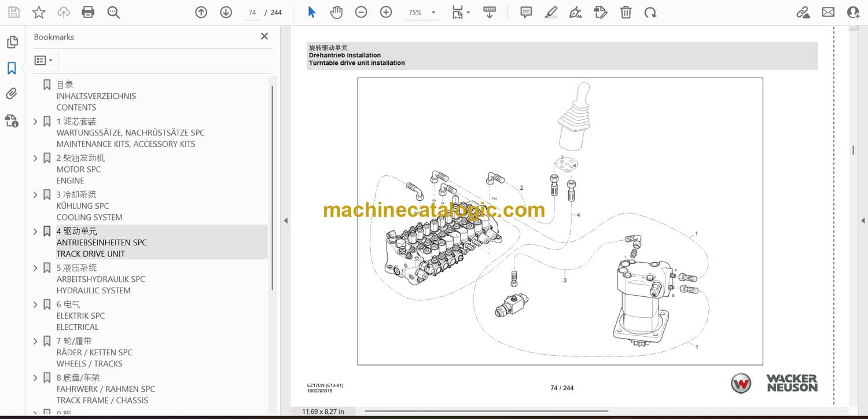Click the '11,69 x 8,27 in' page size
The height and width of the screenshot is (419, 868).
tap(323, 411)
